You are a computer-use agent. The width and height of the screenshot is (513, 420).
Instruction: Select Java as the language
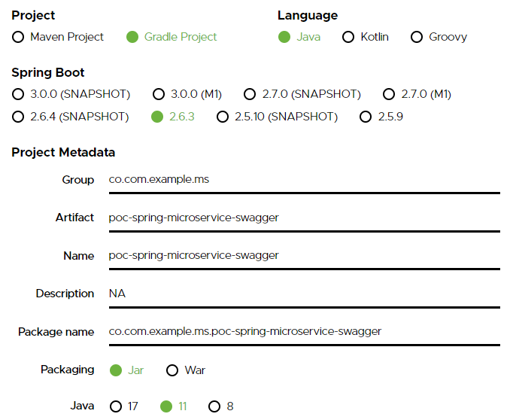(x=284, y=37)
